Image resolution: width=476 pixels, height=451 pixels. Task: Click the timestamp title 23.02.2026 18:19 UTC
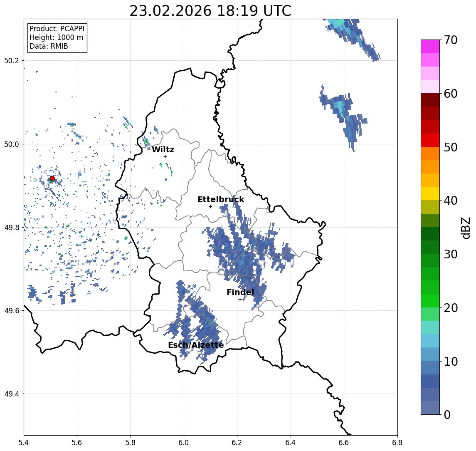click(210, 11)
